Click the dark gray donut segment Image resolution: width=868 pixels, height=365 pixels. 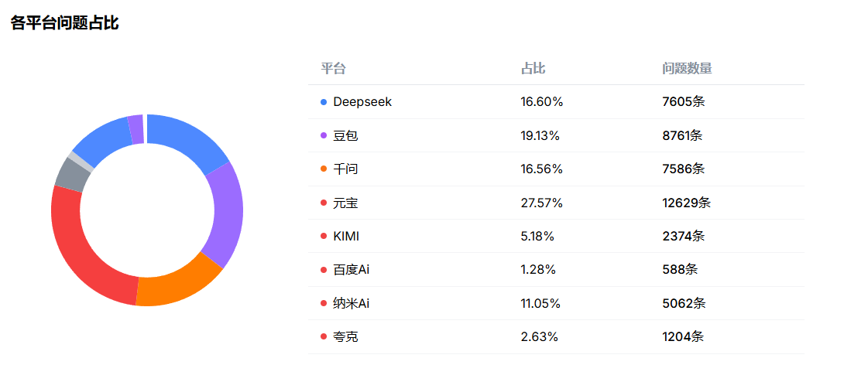(x=70, y=174)
